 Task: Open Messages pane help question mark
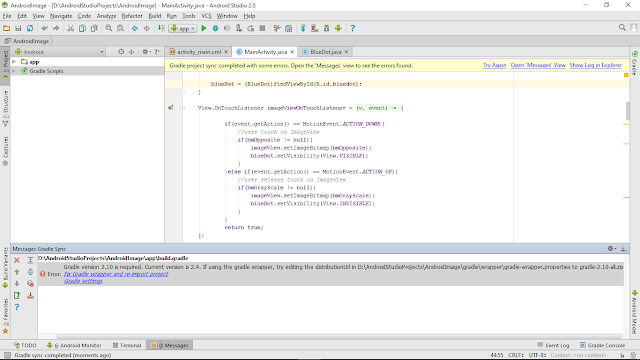point(17,307)
